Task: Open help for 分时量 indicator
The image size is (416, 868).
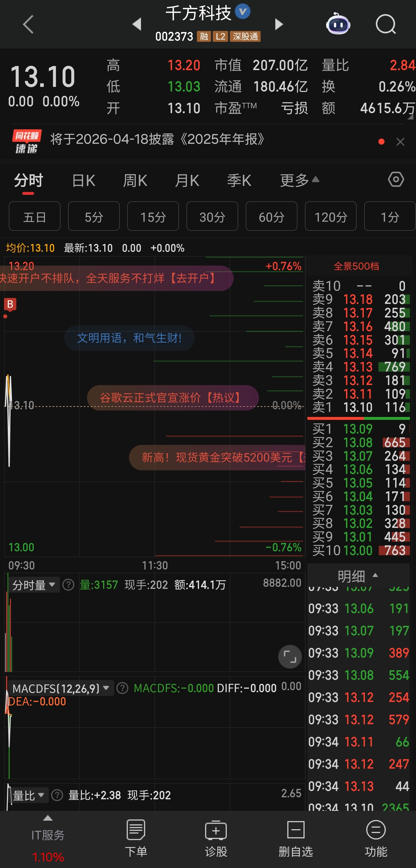Action: pyautogui.click(x=68, y=585)
